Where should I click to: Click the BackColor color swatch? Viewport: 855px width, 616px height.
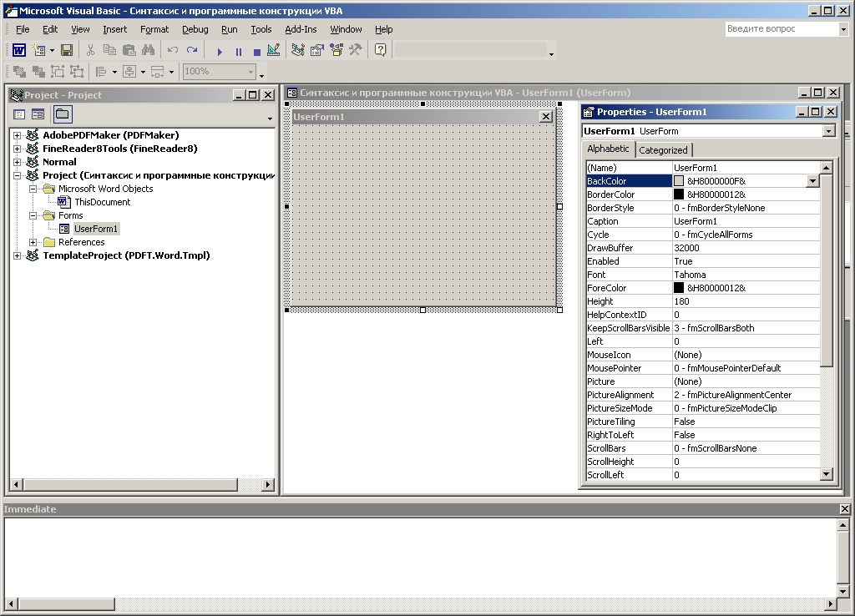(679, 181)
